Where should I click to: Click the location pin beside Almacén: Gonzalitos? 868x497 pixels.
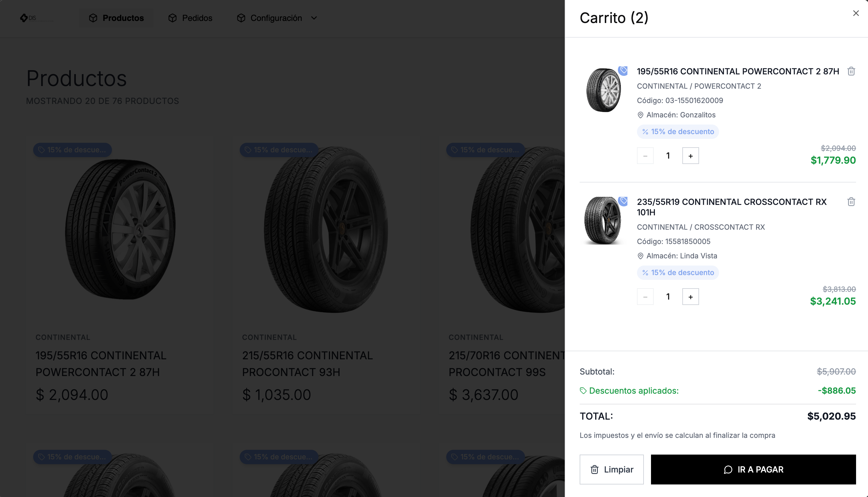click(641, 115)
